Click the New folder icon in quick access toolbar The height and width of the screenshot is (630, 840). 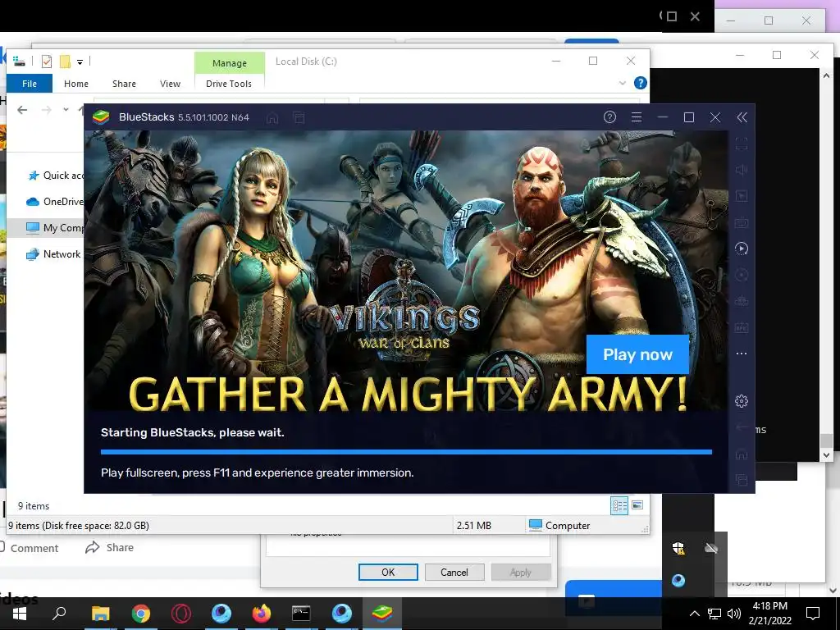pos(65,62)
